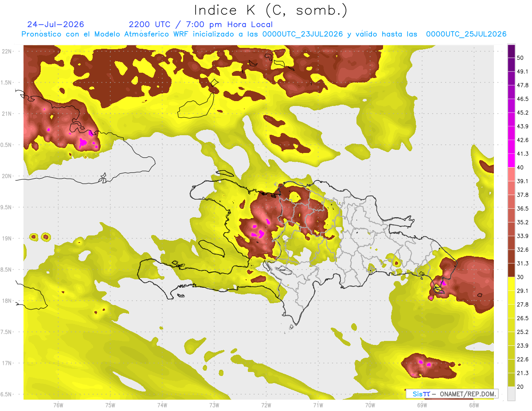Click the SisTT ONAMET/REP.DOM. logo box
Viewport: 532px width, 411px height.
coord(452,394)
